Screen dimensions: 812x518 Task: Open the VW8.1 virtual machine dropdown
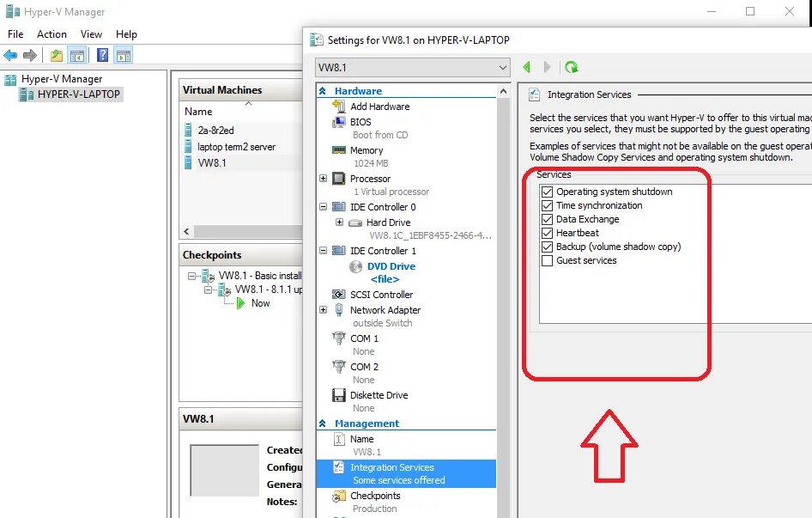[412, 67]
